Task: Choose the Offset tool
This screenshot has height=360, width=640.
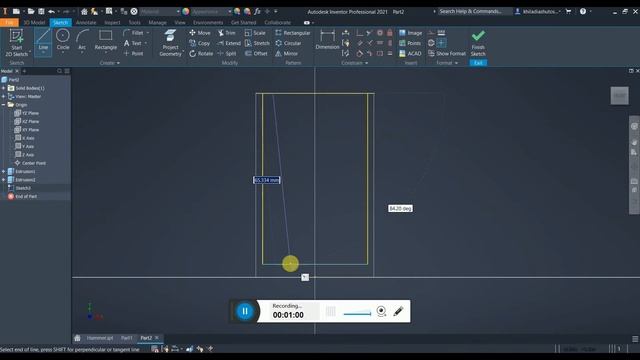Action: click(256, 53)
